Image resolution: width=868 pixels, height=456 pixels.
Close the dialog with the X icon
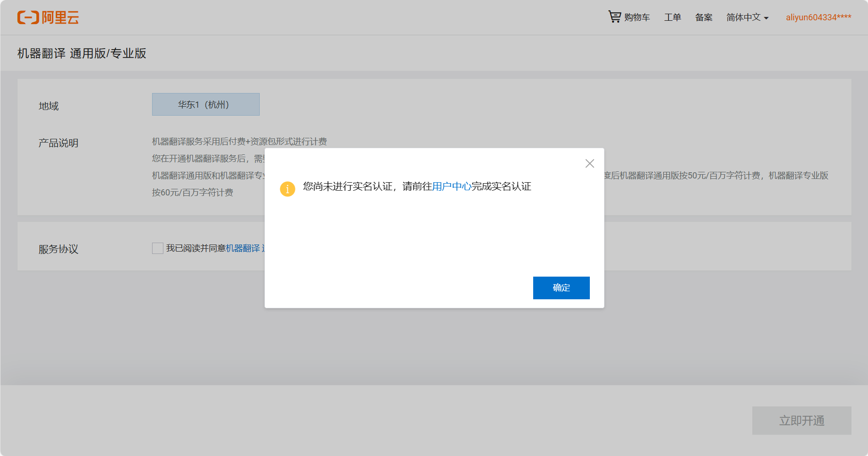click(589, 163)
